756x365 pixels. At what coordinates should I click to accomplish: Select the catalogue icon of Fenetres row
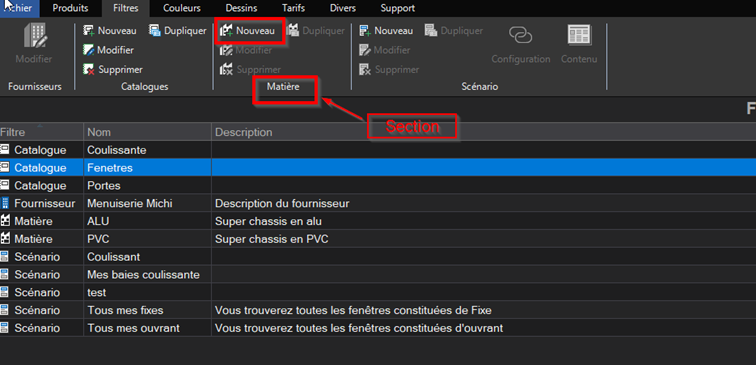5,167
